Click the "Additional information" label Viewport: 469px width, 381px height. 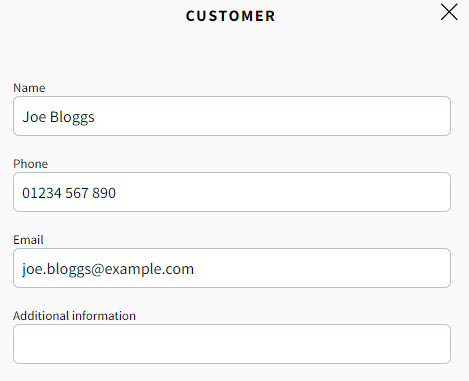(74, 316)
